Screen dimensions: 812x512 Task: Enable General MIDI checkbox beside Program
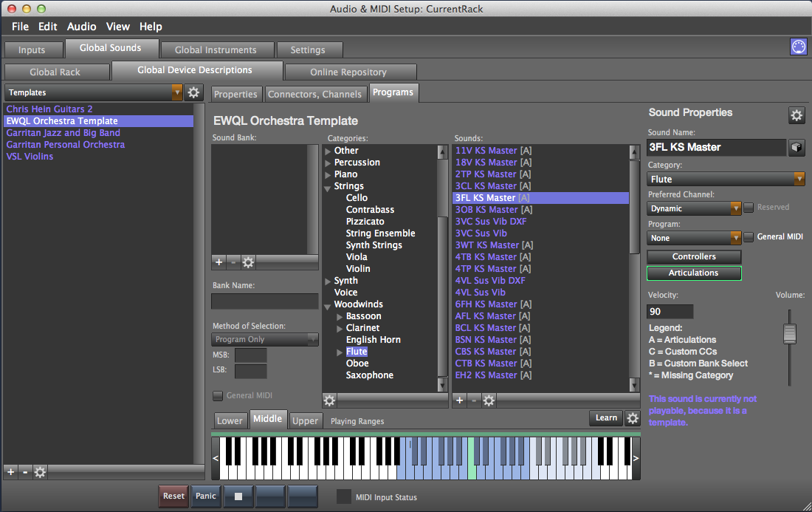(749, 237)
